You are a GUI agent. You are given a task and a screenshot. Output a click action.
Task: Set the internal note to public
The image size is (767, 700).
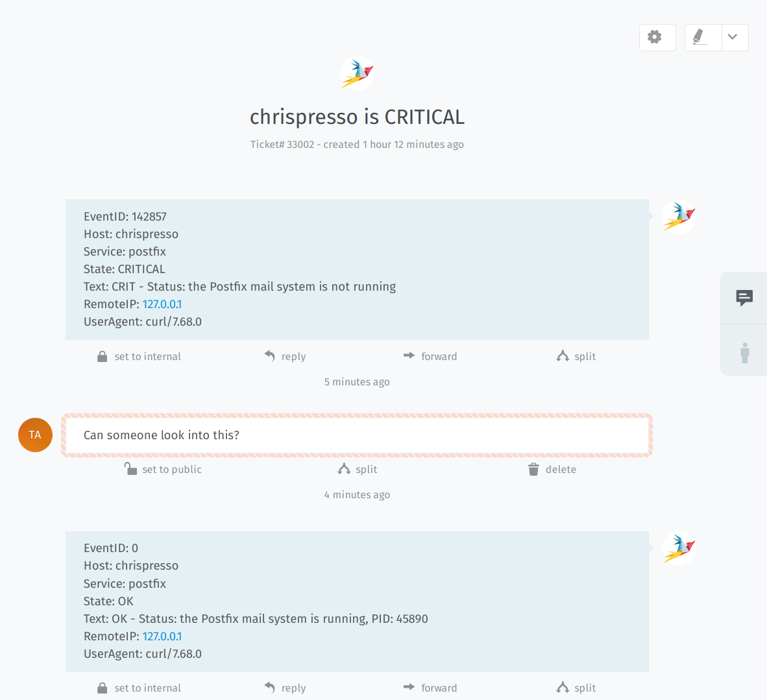tap(164, 470)
